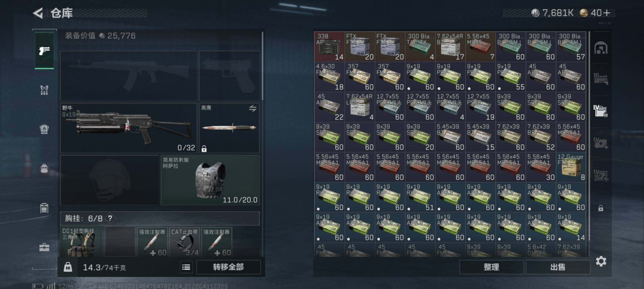Go back with the arrow beside 仓库
This screenshot has width=644, height=289.
tap(38, 13)
